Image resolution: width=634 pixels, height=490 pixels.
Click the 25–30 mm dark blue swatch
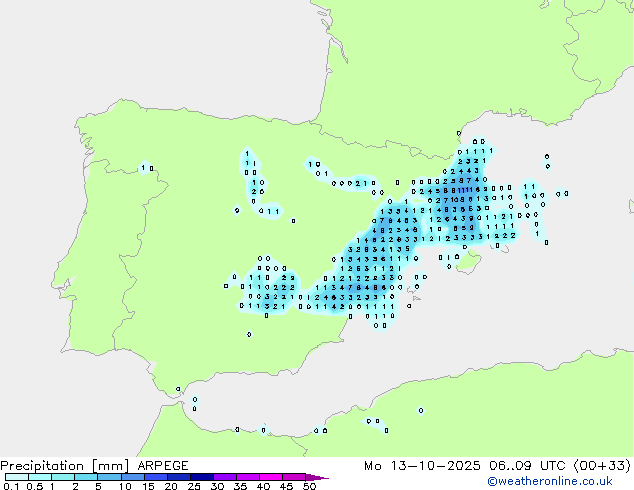point(202,477)
